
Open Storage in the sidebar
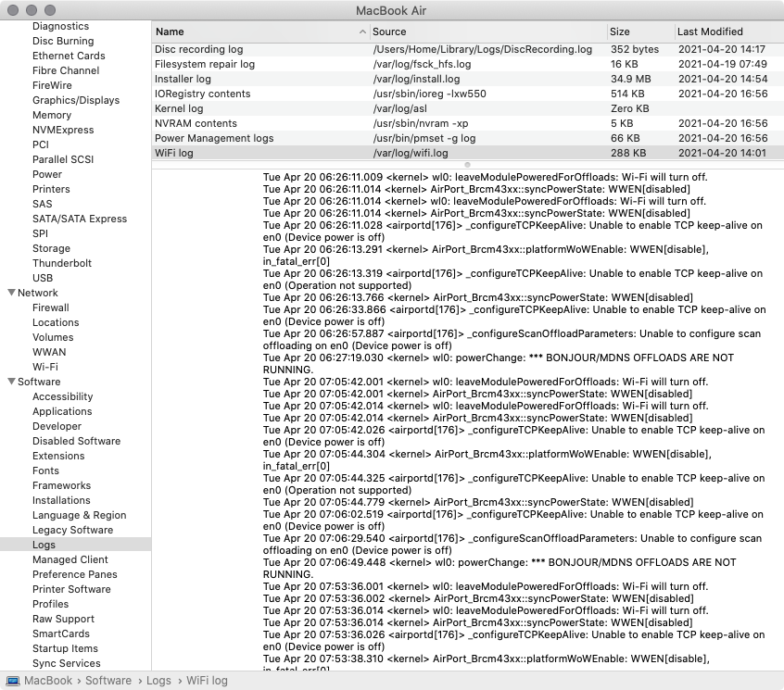[x=51, y=248]
